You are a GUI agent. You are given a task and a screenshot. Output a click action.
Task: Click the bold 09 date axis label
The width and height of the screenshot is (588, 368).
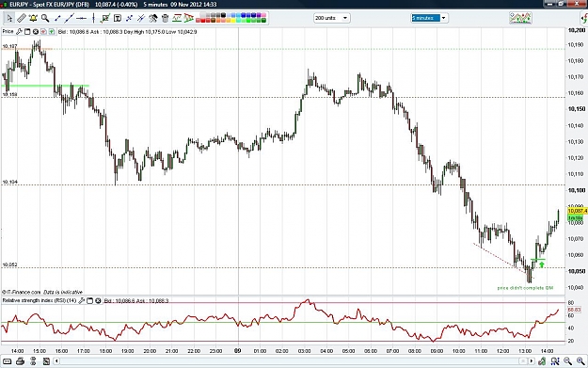click(x=237, y=351)
